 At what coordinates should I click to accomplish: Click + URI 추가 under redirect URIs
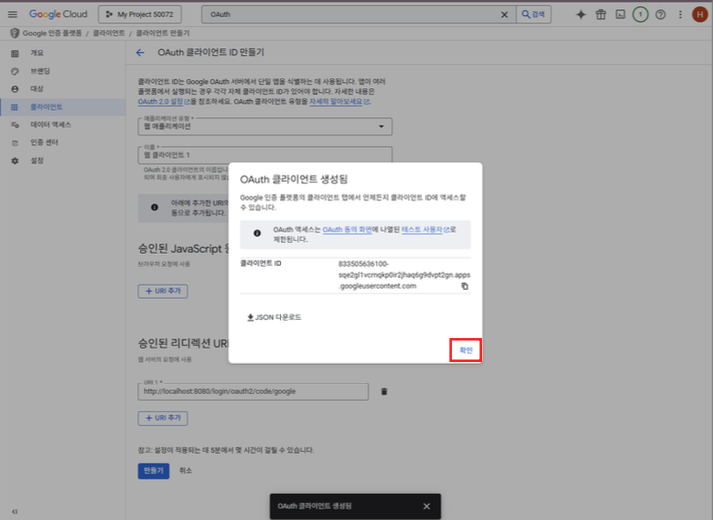tap(163, 418)
